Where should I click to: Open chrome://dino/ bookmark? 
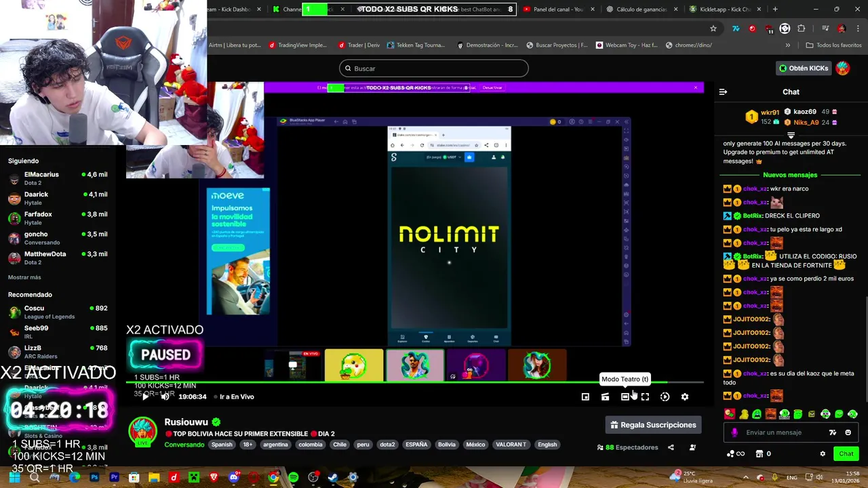tap(688, 45)
